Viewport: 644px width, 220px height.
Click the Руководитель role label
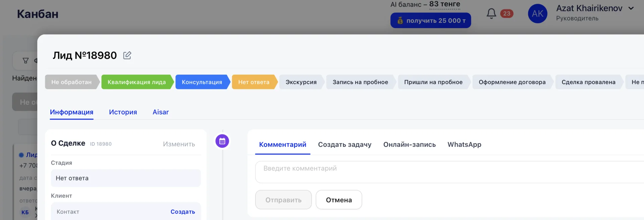[x=577, y=18]
